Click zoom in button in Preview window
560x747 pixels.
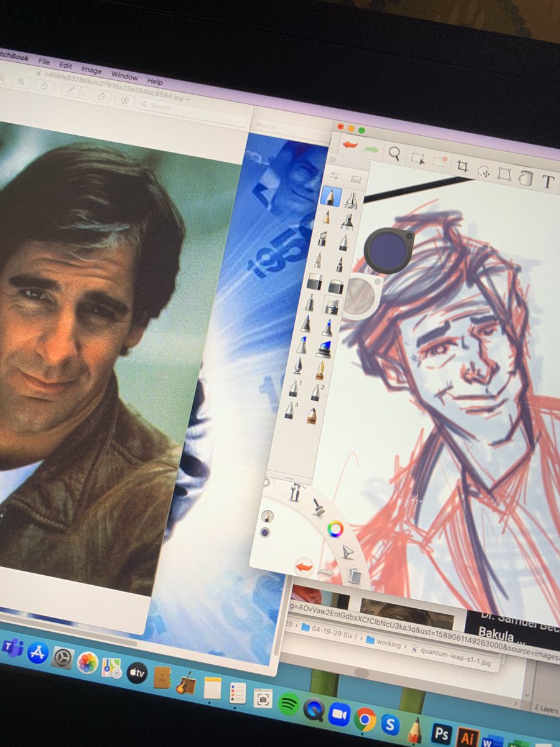[x=21, y=82]
